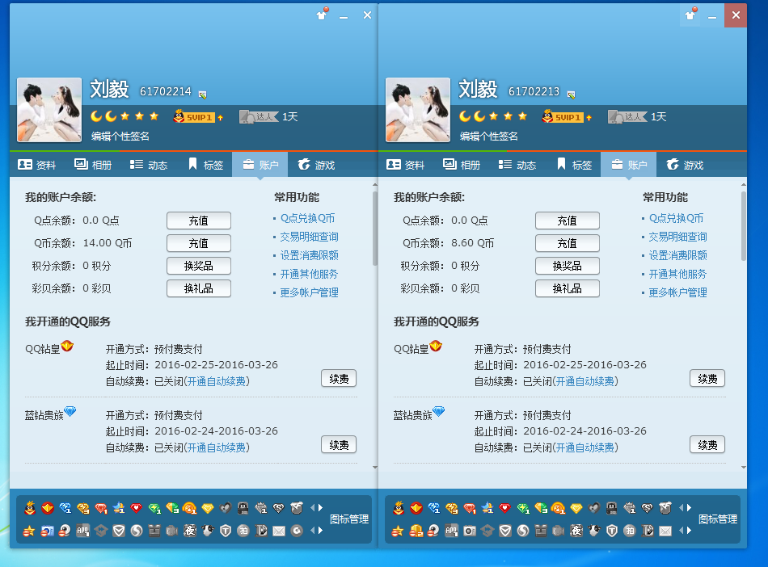The image size is (768, 567).
Task: Click the gray graduation cap icon in window 61702214
Action: point(100,531)
